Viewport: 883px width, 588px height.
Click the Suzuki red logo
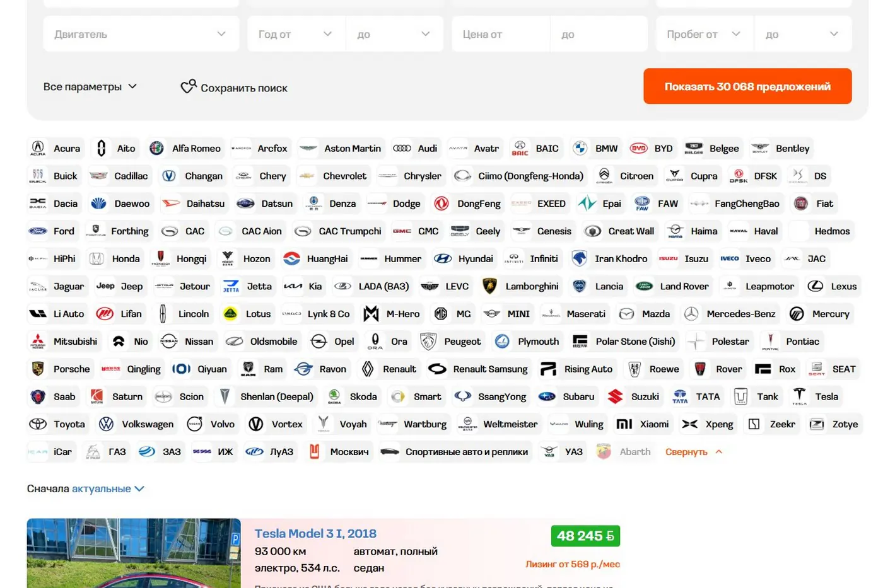point(616,396)
